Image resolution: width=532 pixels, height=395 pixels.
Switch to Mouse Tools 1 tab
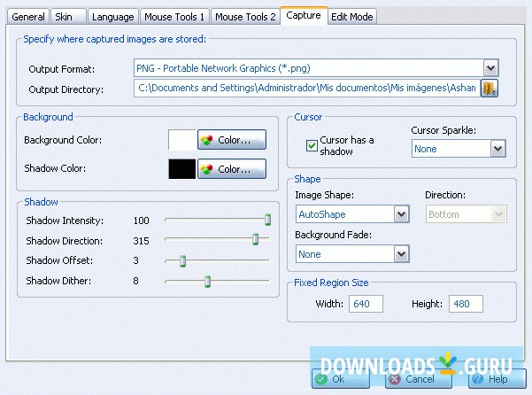pyautogui.click(x=174, y=17)
